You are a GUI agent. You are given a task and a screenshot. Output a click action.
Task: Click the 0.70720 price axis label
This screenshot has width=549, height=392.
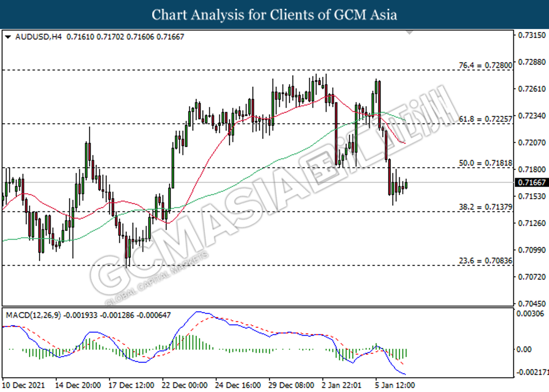pos(532,277)
